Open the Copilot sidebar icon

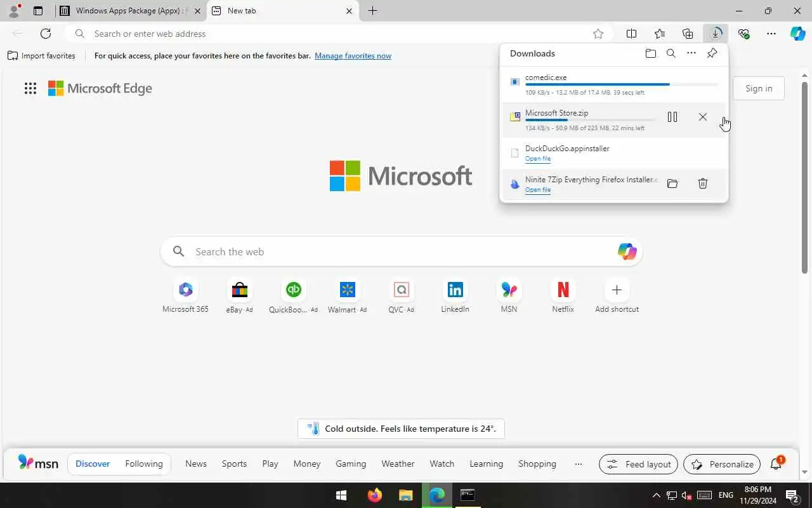(x=798, y=34)
